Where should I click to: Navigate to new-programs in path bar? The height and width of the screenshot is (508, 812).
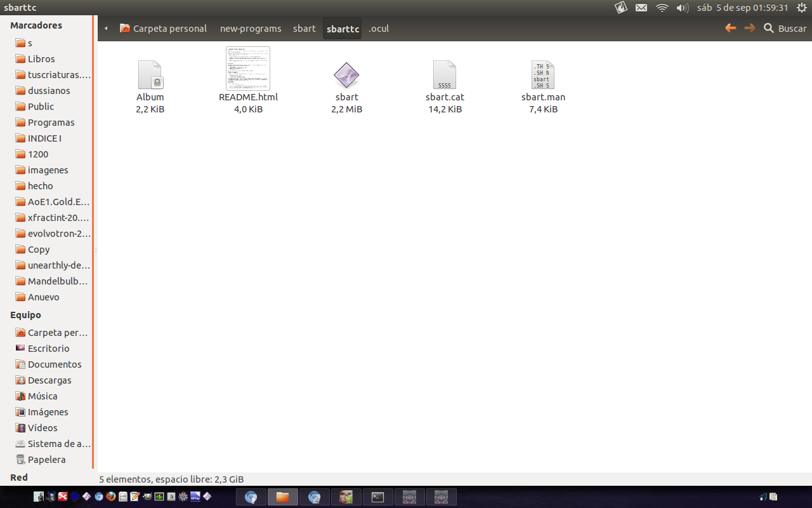(x=251, y=28)
